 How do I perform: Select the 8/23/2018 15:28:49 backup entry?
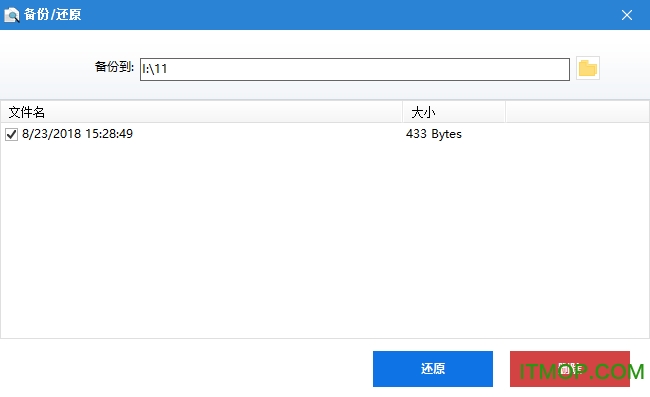click(x=77, y=134)
